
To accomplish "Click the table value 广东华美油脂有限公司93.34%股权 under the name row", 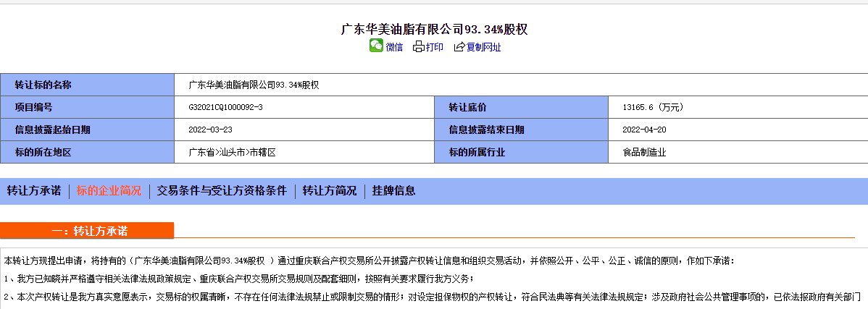I will click(x=254, y=85).
